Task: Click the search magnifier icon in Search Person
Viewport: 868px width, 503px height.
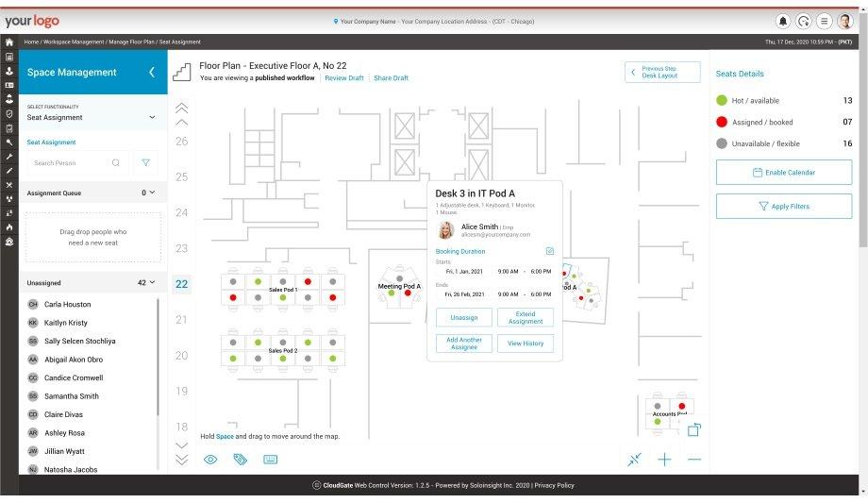Action: pos(116,163)
